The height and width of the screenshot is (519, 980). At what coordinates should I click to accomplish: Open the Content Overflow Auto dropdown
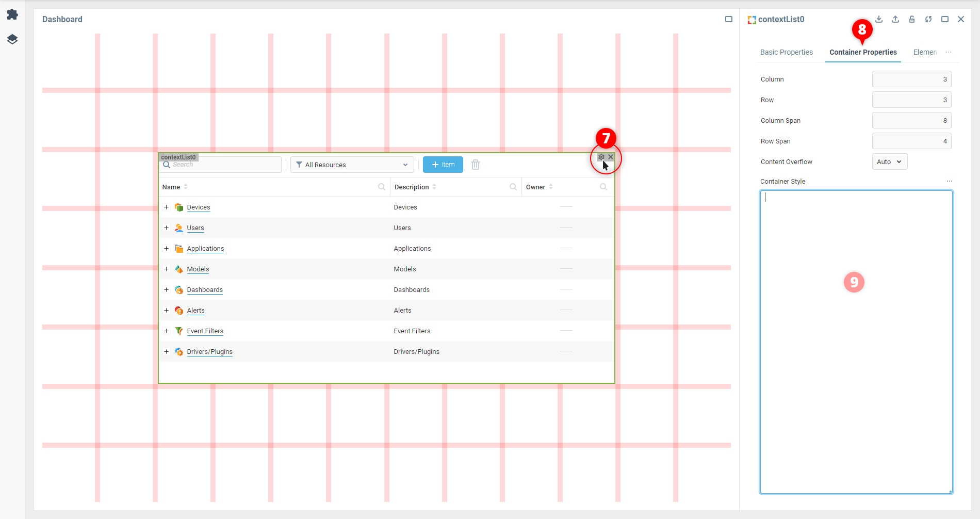pos(889,161)
